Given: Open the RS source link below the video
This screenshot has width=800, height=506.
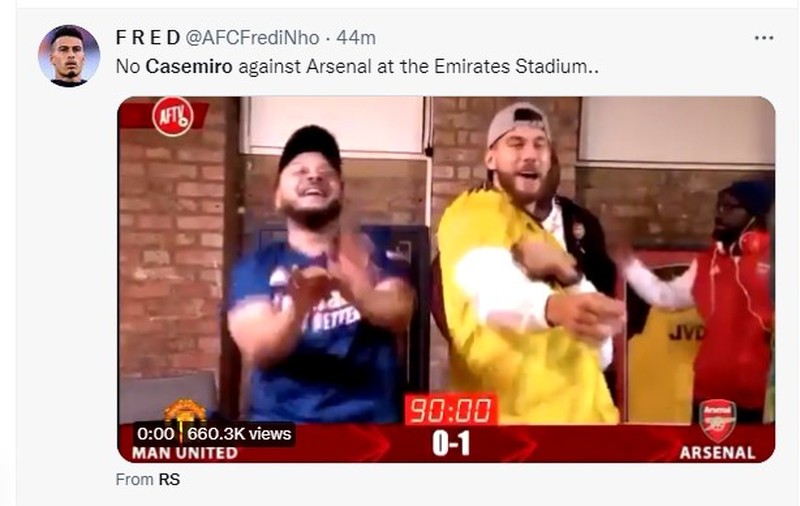Looking at the screenshot, I should (169, 479).
